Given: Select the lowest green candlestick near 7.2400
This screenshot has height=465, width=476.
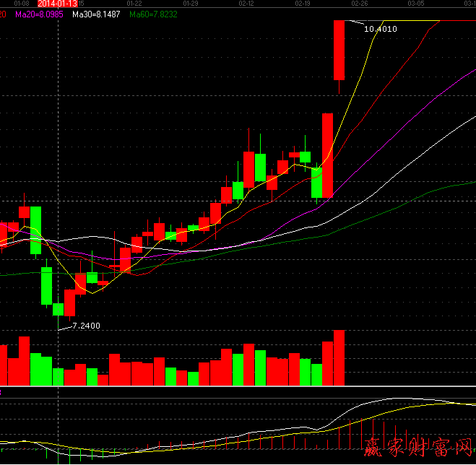Looking at the screenshot, I should pyautogui.click(x=58, y=309).
